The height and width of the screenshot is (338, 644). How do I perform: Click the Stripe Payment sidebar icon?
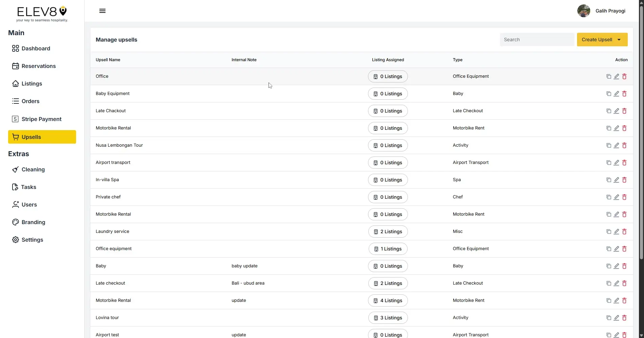point(15,119)
